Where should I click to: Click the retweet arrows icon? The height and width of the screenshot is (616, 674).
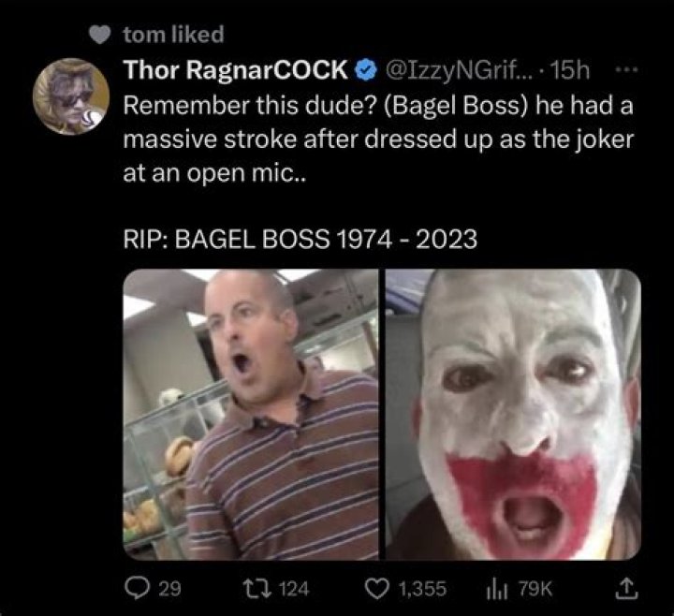point(263,587)
